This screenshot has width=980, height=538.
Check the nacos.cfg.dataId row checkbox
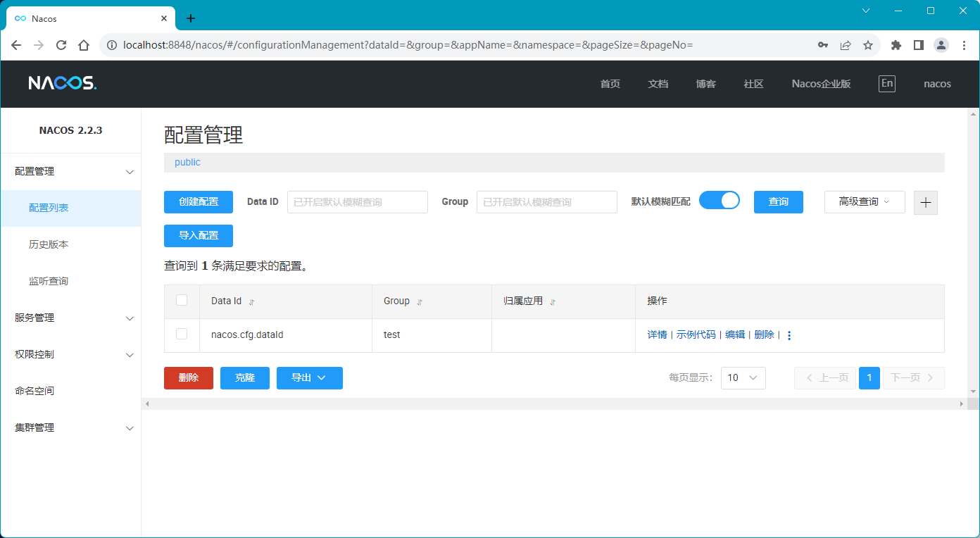click(x=182, y=334)
